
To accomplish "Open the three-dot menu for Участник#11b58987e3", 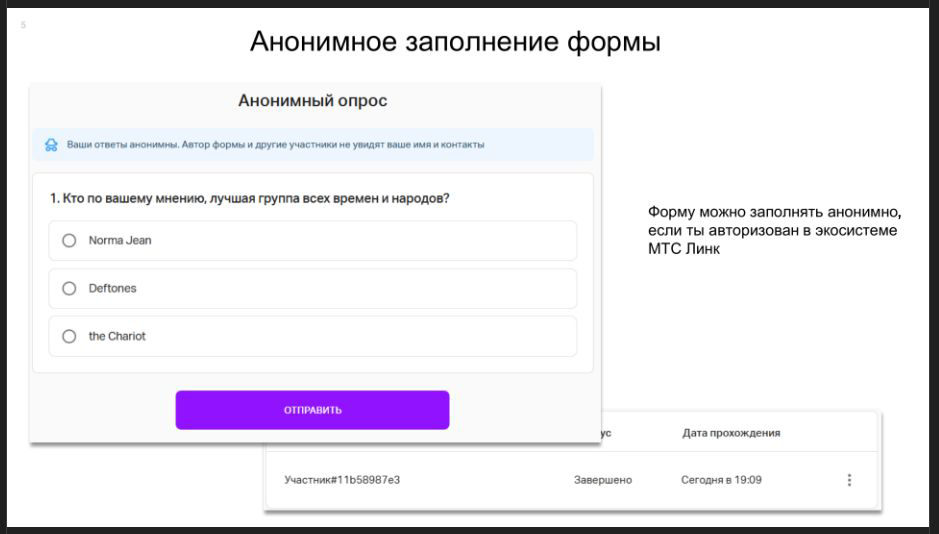I will point(849,480).
